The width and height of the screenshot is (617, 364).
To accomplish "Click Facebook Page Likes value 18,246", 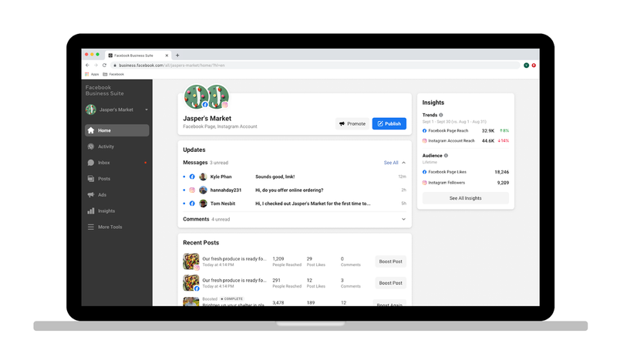I will (x=502, y=172).
